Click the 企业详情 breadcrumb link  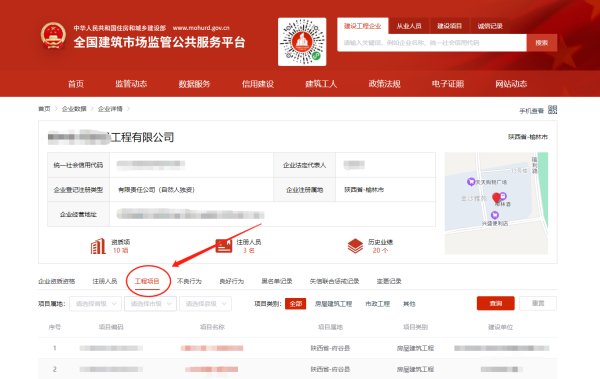click(x=110, y=109)
